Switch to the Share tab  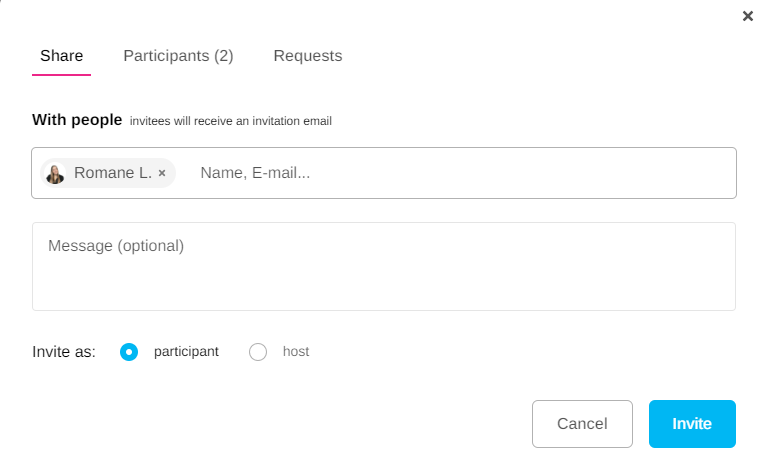pyautogui.click(x=61, y=56)
